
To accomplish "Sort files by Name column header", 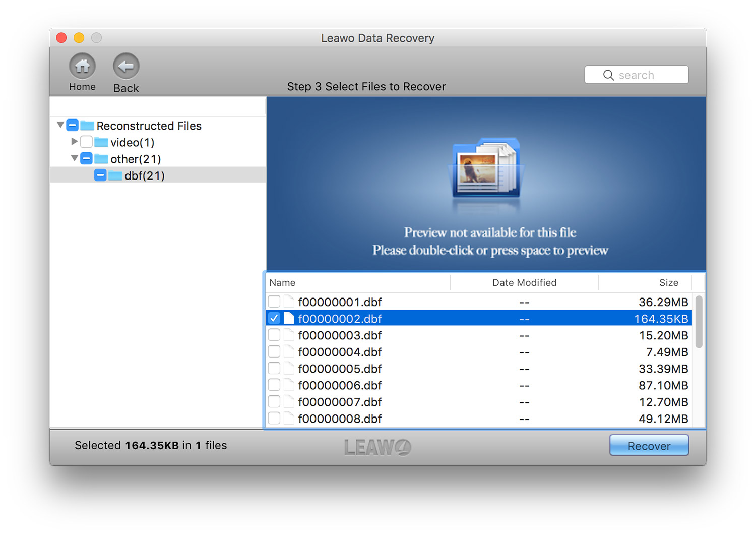I will coord(282,283).
